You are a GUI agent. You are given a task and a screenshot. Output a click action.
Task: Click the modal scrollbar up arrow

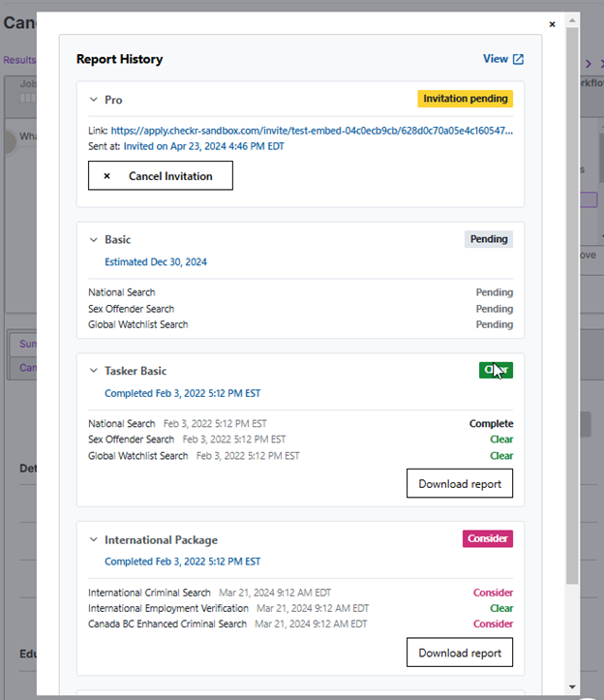click(x=572, y=20)
